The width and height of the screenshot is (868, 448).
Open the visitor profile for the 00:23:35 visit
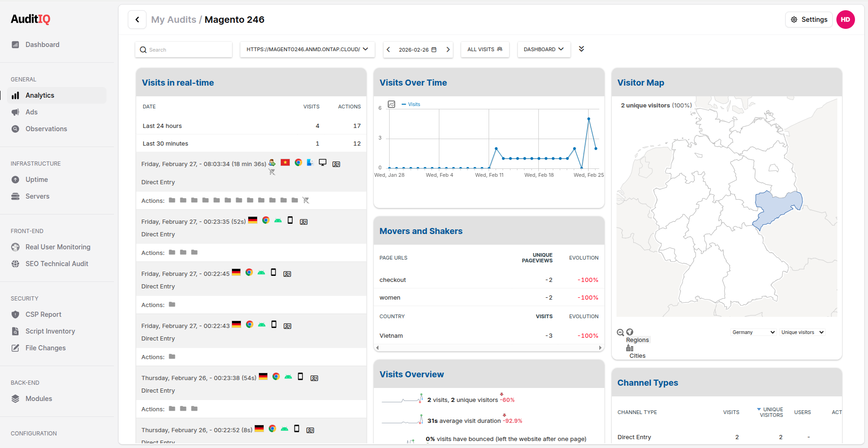click(x=304, y=222)
